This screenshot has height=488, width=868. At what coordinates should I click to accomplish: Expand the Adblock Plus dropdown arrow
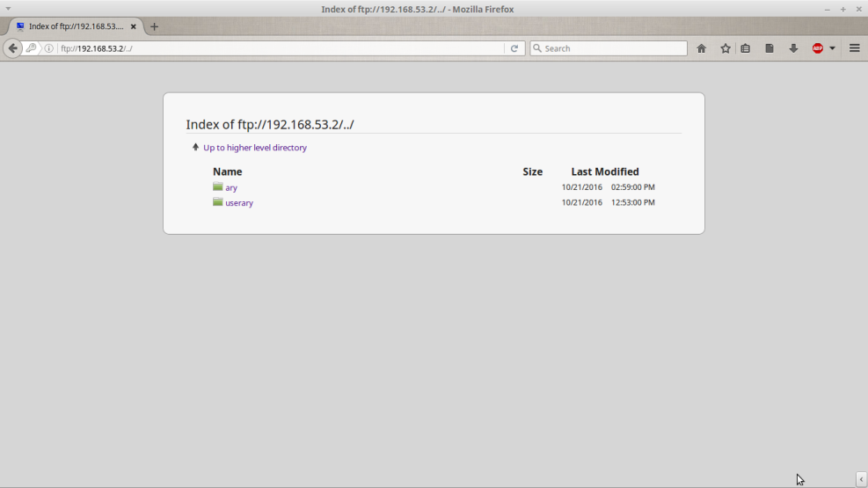(832, 48)
